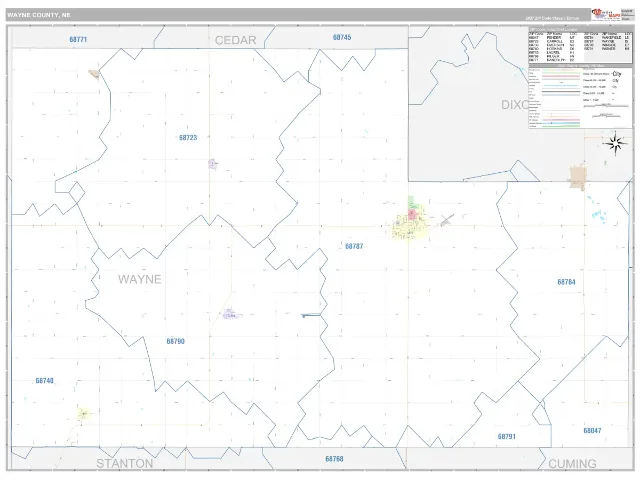Click the CUMING county label
640x480 pixels.
572,464
